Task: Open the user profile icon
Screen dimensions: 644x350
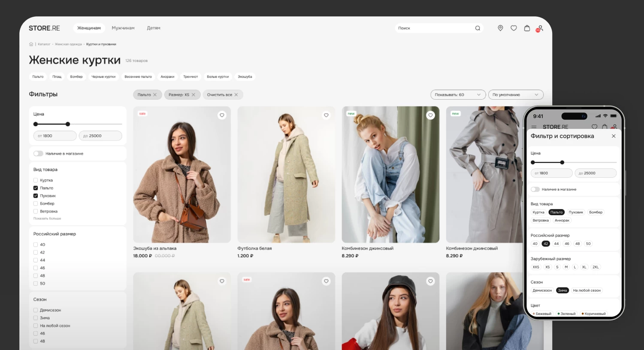Action: [x=540, y=28]
